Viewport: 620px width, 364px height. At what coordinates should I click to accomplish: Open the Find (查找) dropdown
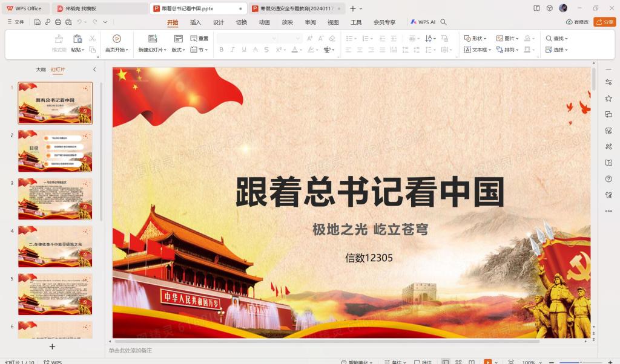[x=557, y=38]
